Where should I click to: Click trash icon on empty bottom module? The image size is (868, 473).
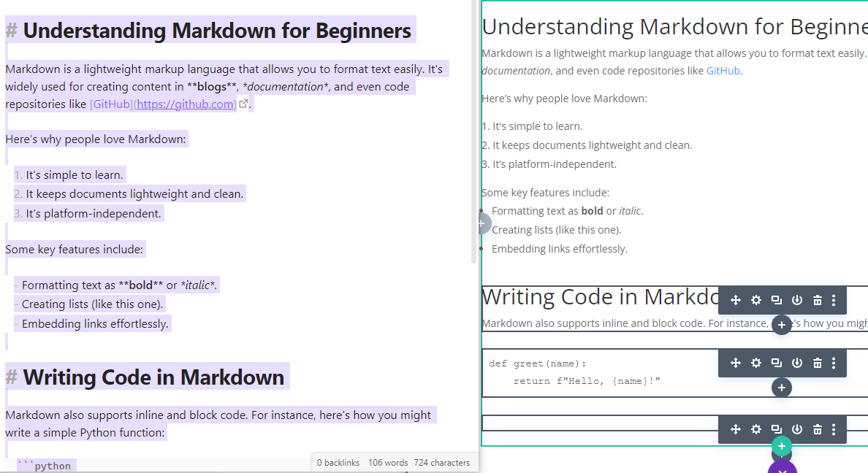click(817, 429)
